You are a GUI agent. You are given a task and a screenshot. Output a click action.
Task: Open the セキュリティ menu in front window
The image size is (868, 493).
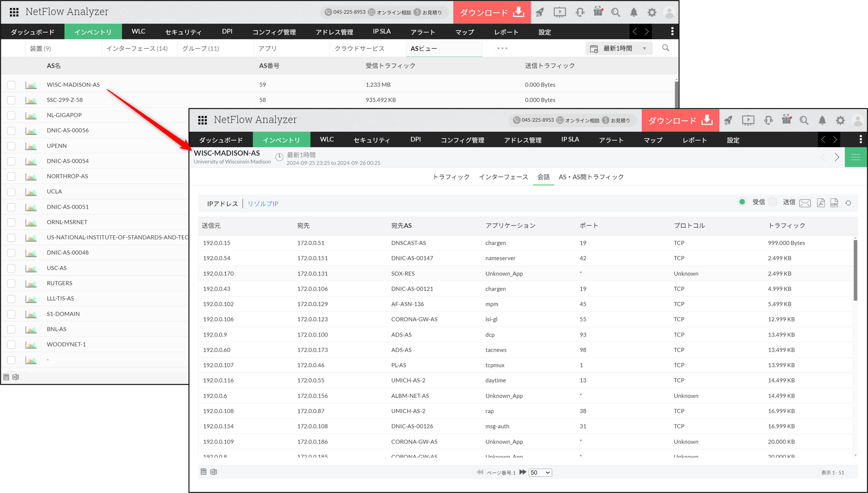(x=371, y=140)
